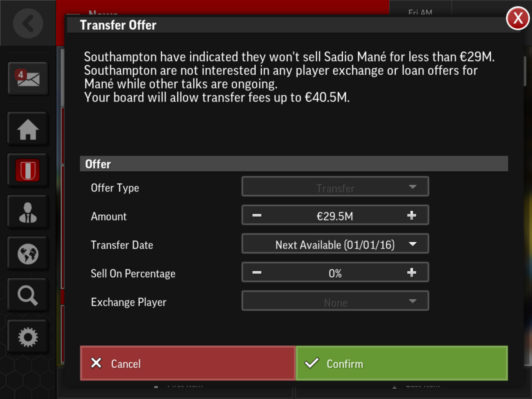
Task: Click the back navigation arrow icon
Action: (x=28, y=23)
